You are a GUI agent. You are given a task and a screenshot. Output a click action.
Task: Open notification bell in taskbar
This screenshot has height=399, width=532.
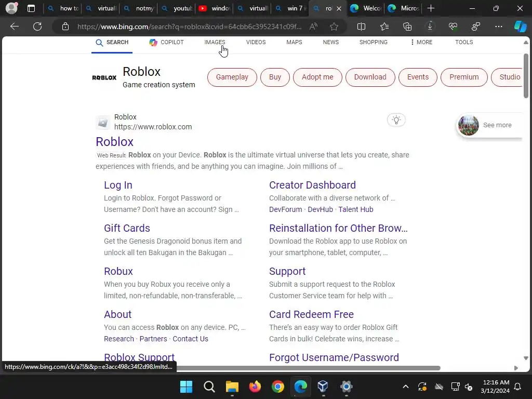point(517,387)
